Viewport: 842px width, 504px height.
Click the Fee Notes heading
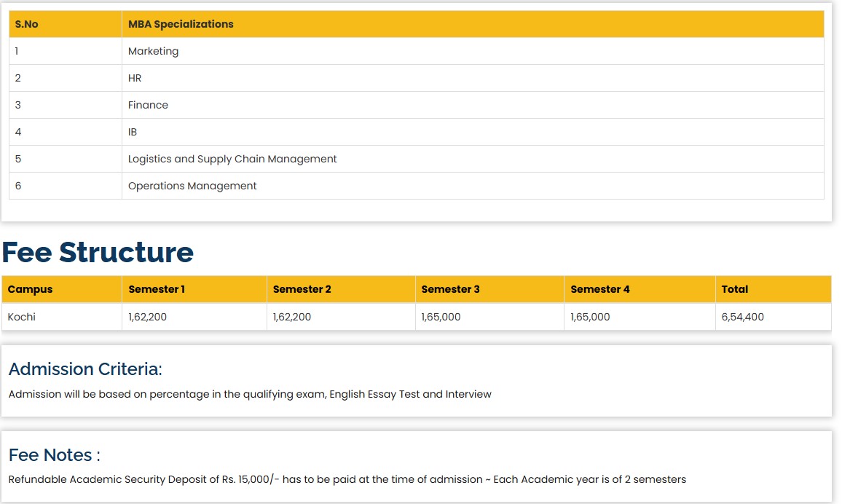[55, 455]
